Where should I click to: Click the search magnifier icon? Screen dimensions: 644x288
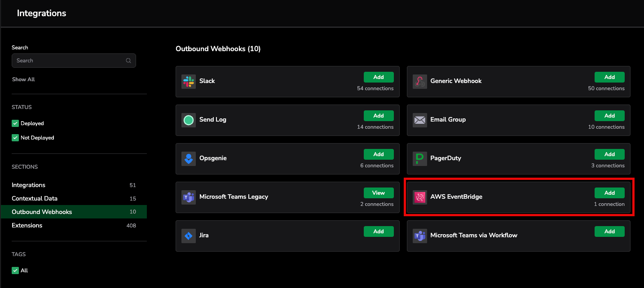pos(128,61)
